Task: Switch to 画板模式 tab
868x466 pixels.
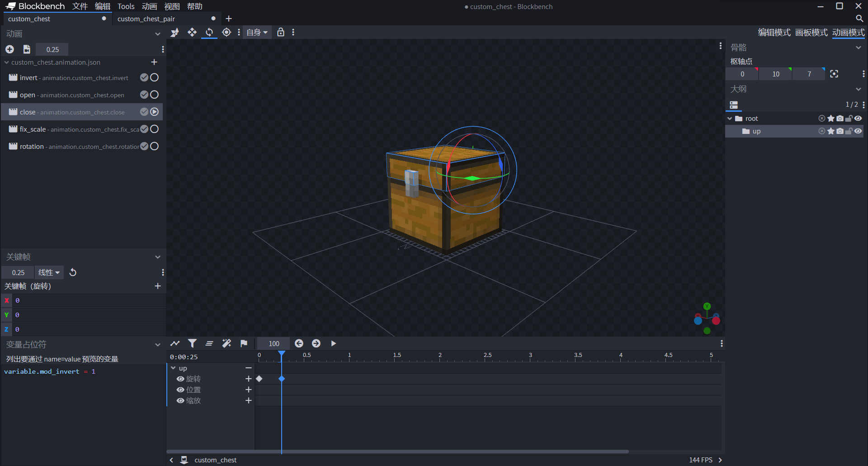Action: coord(811,33)
